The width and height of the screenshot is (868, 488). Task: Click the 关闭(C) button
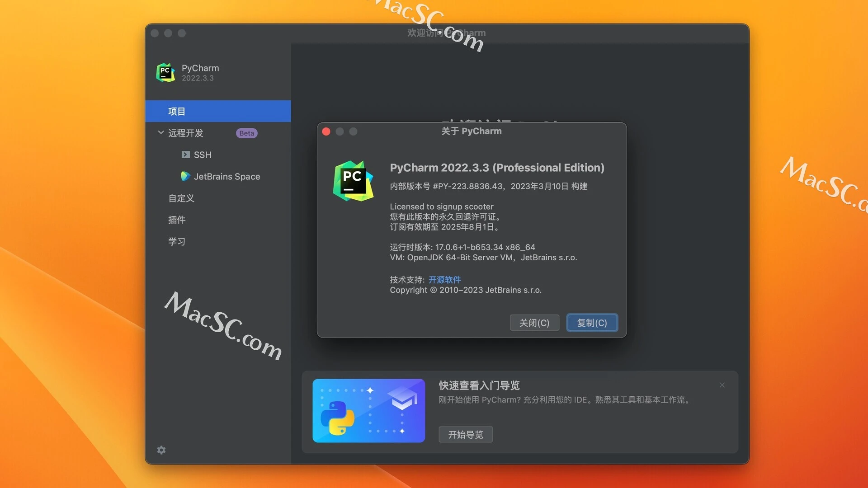click(x=534, y=323)
